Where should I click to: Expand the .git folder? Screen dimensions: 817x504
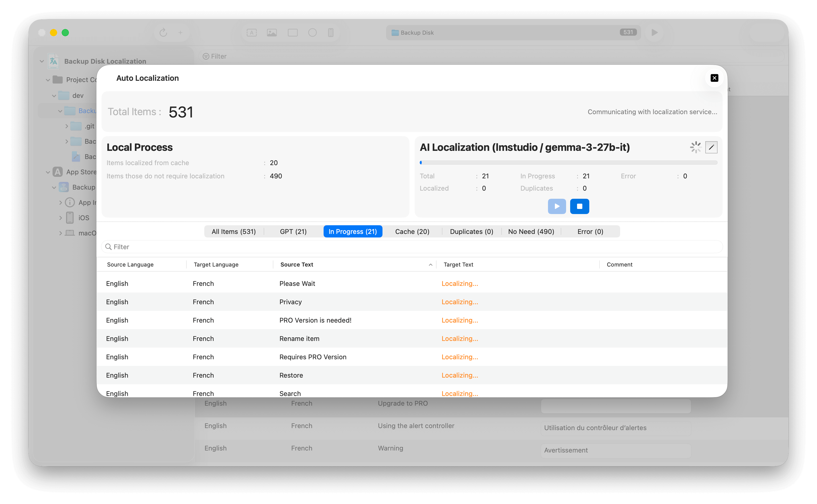point(66,126)
